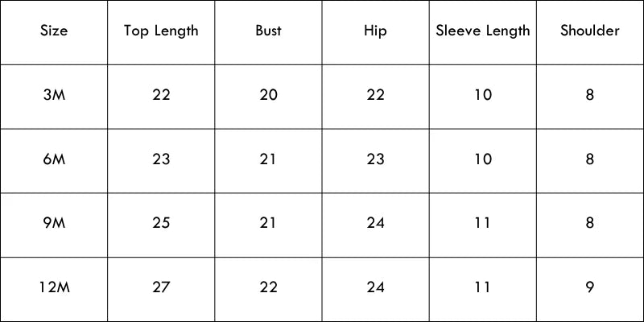Screen dimensions: 644x322
Task: Select the Bust value in the 3M row
Action: [x=268, y=95]
